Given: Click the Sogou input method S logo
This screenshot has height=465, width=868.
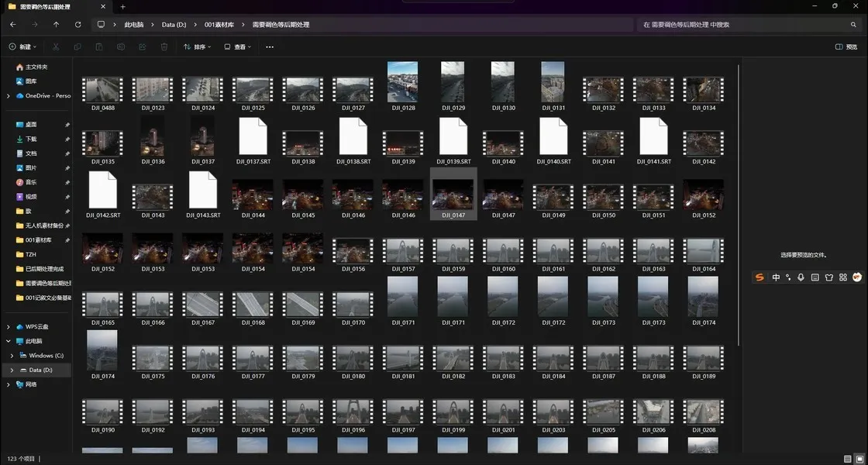Looking at the screenshot, I should pos(759,277).
